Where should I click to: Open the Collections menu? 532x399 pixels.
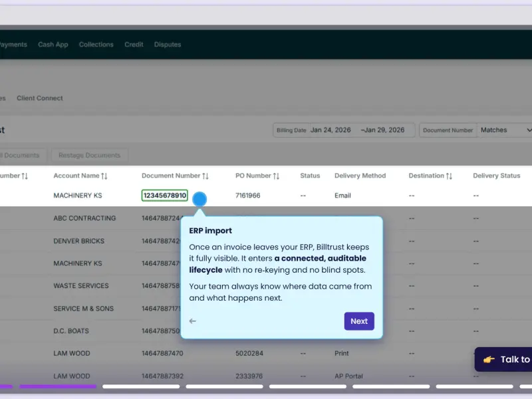point(96,45)
